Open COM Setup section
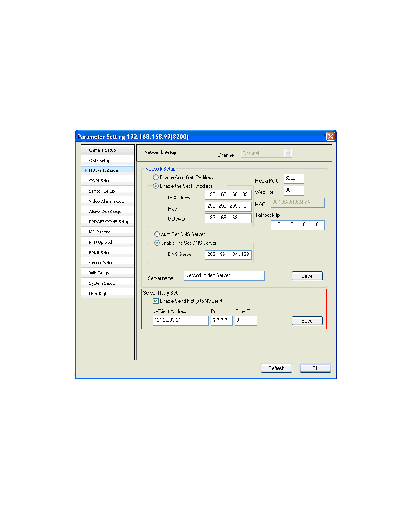Image resolution: width=411 pixels, height=532 pixels. (108, 181)
